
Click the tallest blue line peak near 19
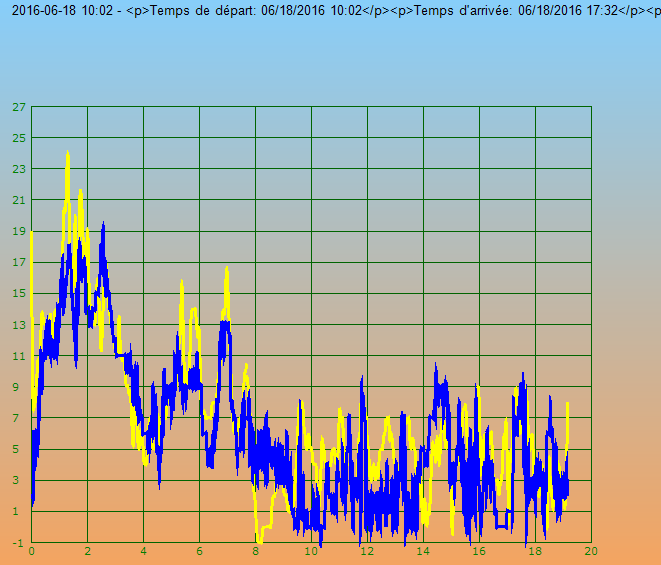(x=103, y=224)
